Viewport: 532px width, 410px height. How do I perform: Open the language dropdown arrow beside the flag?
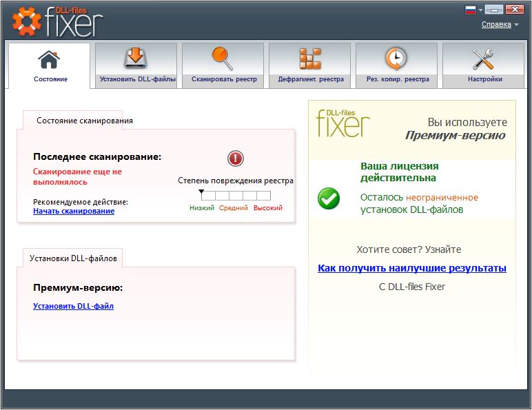point(480,10)
